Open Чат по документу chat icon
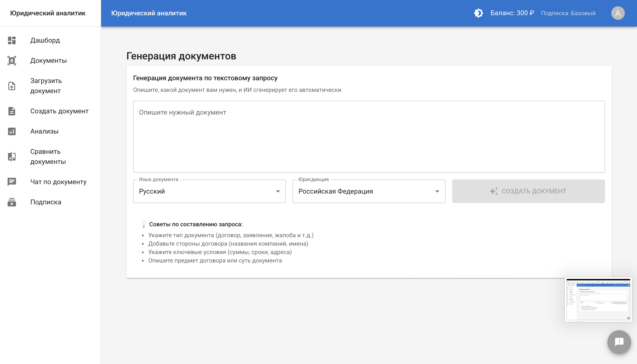The height and width of the screenshot is (364, 637). [x=12, y=182]
